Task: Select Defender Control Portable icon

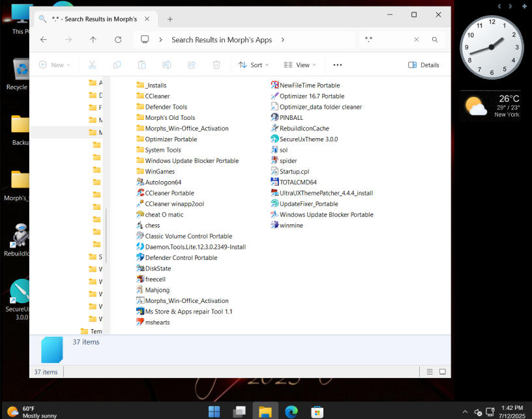Action: 140,257
